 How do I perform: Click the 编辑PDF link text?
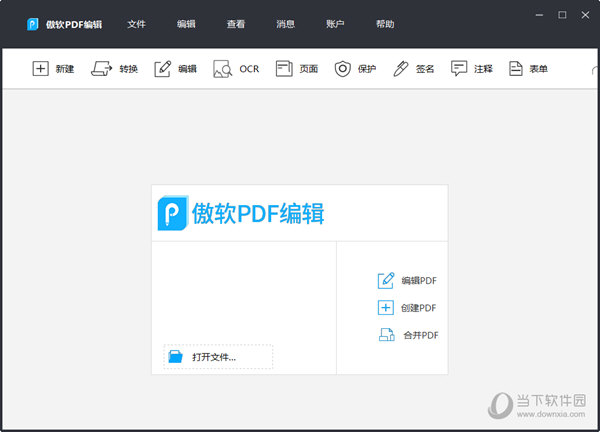pyautogui.click(x=419, y=280)
